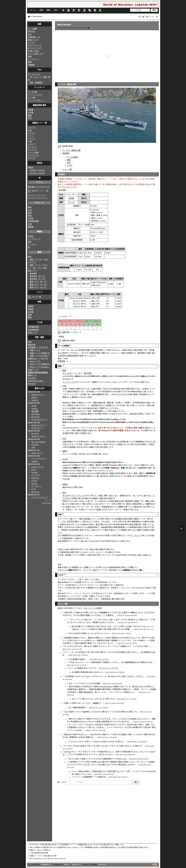Expand the 装甲厚の詳細 section

coord(59,146)
